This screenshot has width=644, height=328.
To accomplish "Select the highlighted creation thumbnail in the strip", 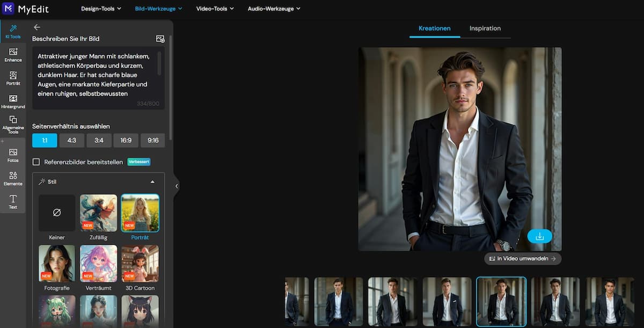I will pos(501,302).
